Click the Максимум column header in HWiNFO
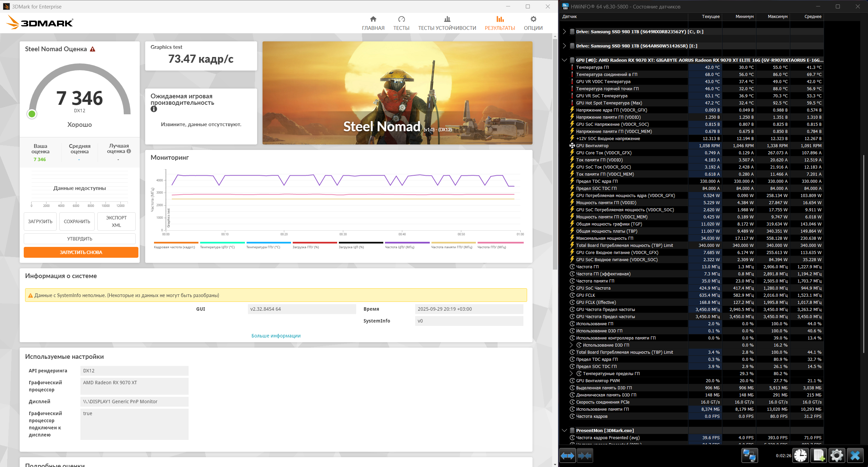Screen dimensions: 868x467 pos(773,17)
